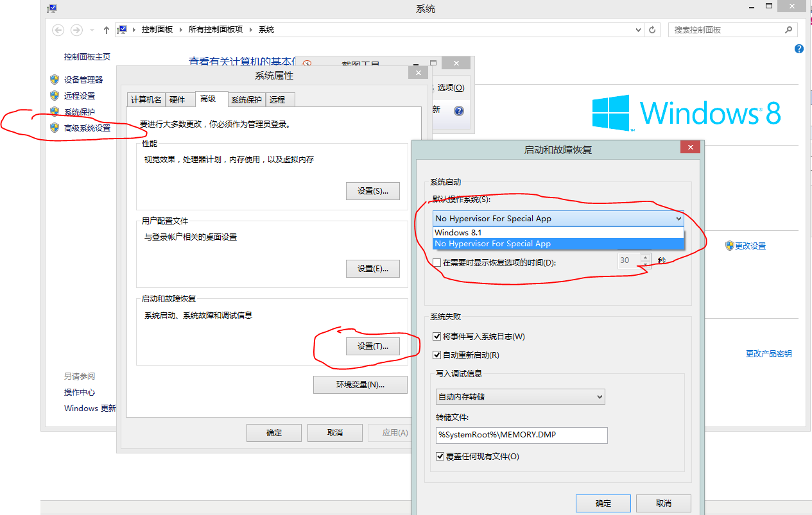
Task: Click the 更改产品密钥 link
Action: click(768, 353)
